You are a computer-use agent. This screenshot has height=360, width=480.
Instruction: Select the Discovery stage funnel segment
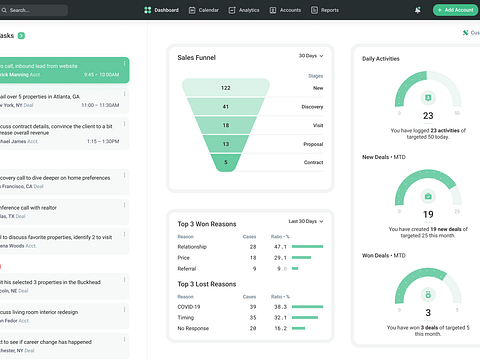[x=226, y=107]
